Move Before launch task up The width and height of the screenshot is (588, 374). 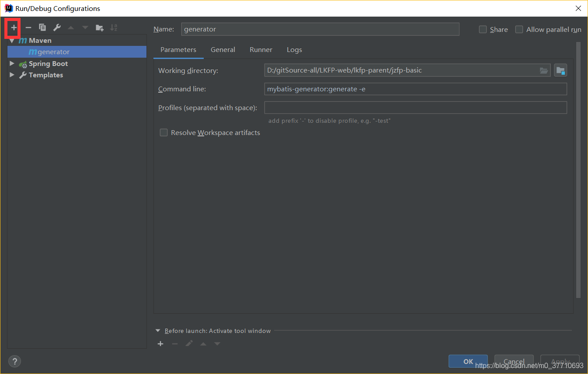(x=203, y=344)
